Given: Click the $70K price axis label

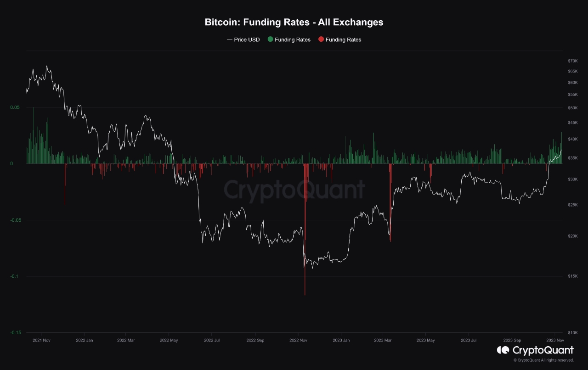Looking at the screenshot, I should (x=572, y=61).
